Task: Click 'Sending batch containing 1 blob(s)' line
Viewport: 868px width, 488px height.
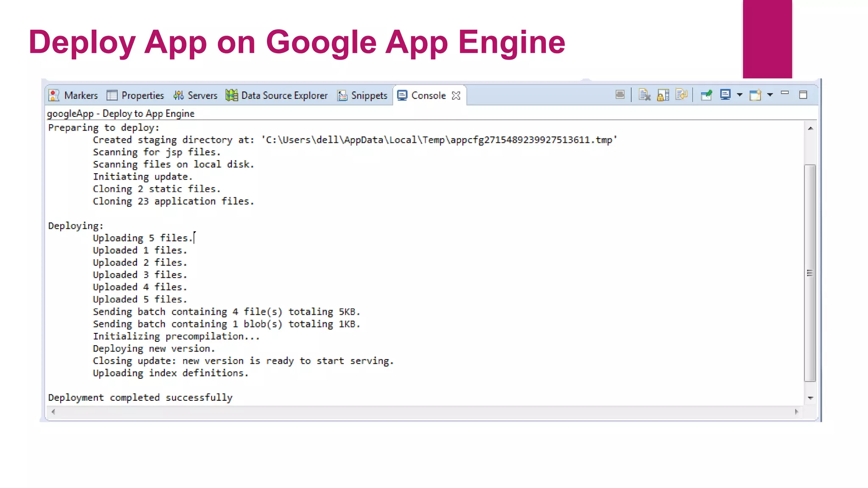Action: tap(226, 324)
